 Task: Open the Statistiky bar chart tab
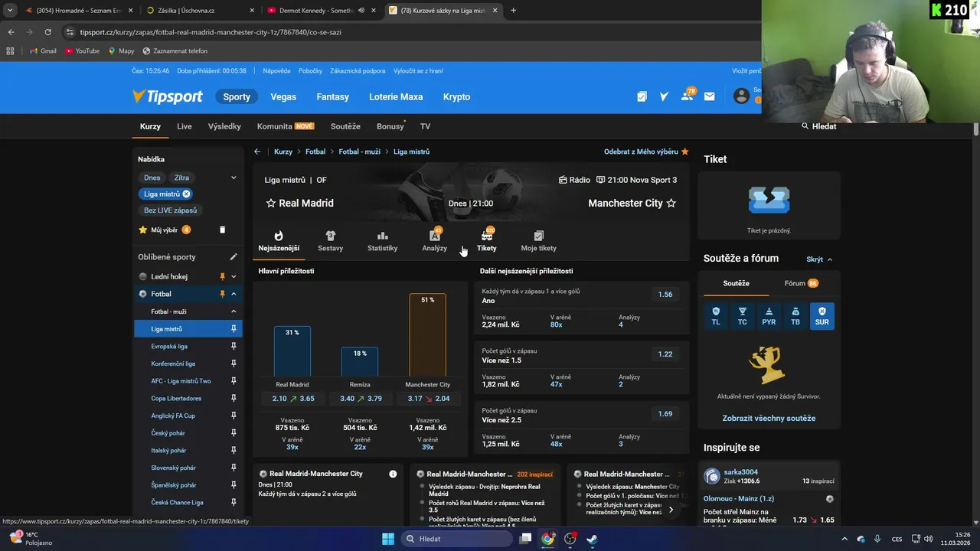pyautogui.click(x=382, y=240)
